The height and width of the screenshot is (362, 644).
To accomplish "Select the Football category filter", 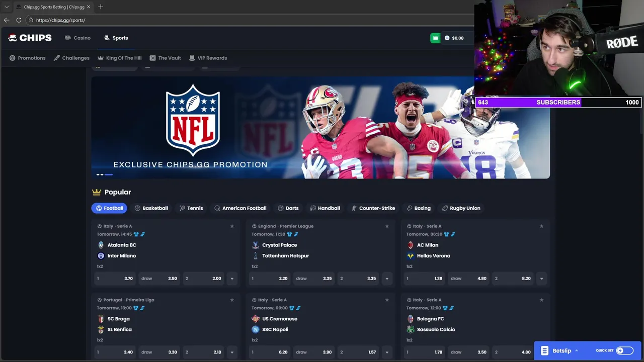I will 109,208.
